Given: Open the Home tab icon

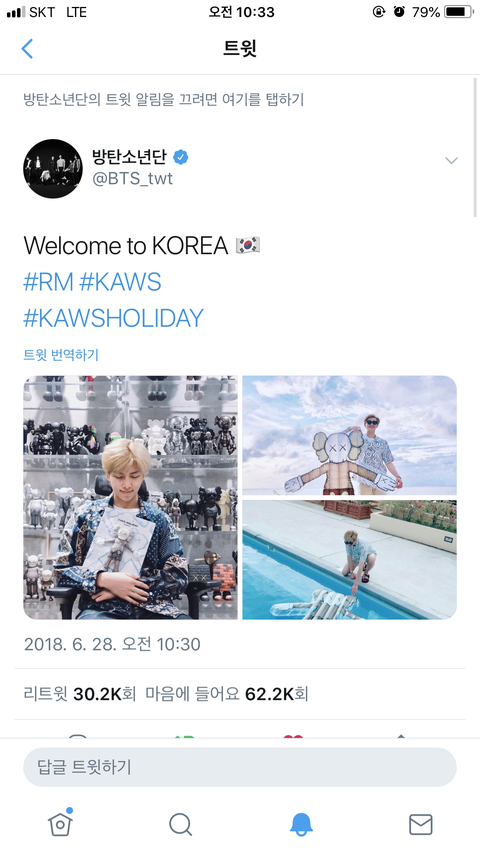Looking at the screenshot, I should 60,823.
